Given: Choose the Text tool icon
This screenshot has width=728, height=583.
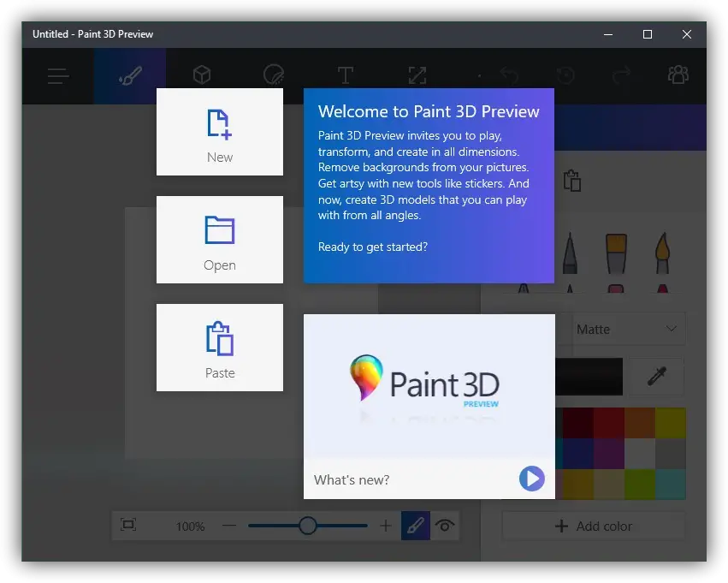Looking at the screenshot, I should click(x=345, y=76).
